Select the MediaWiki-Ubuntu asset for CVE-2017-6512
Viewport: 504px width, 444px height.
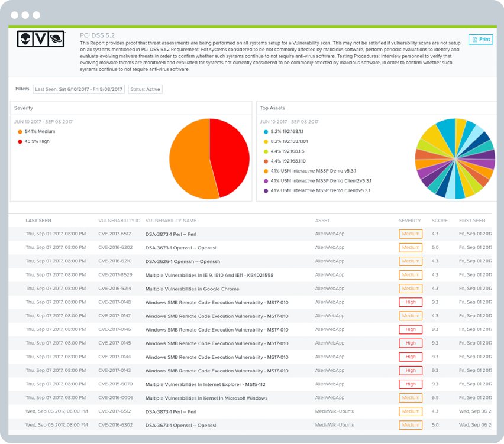coord(335,411)
